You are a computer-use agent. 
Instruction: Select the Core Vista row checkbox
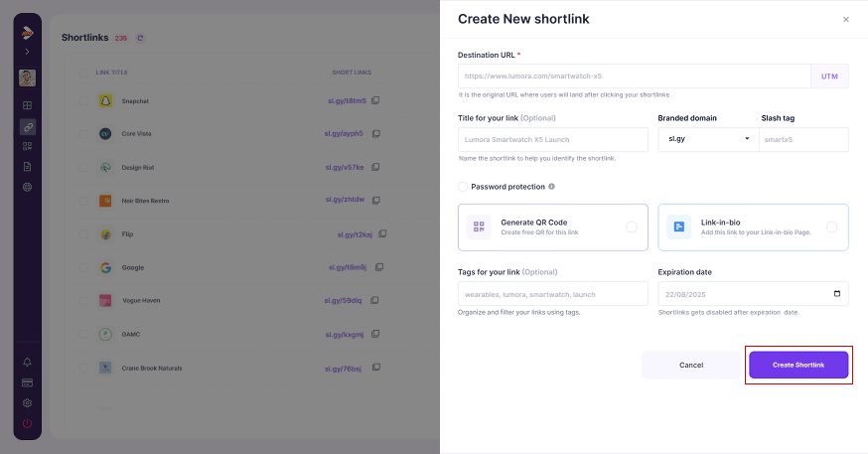click(x=83, y=134)
